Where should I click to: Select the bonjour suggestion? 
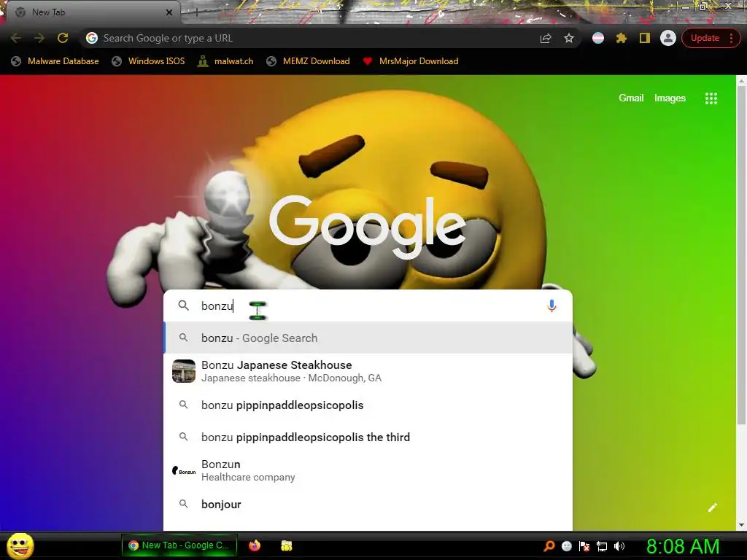[368, 505]
